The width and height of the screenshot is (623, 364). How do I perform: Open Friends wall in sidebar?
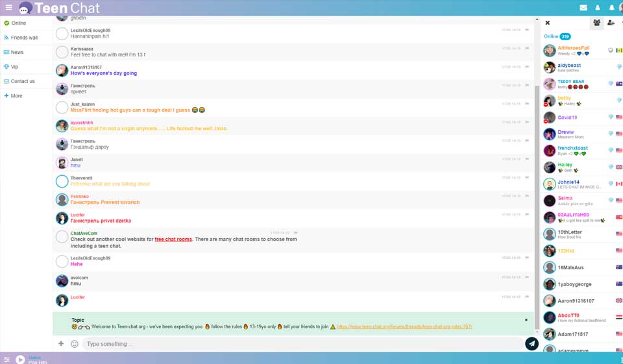pyautogui.click(x=24, y=38)
